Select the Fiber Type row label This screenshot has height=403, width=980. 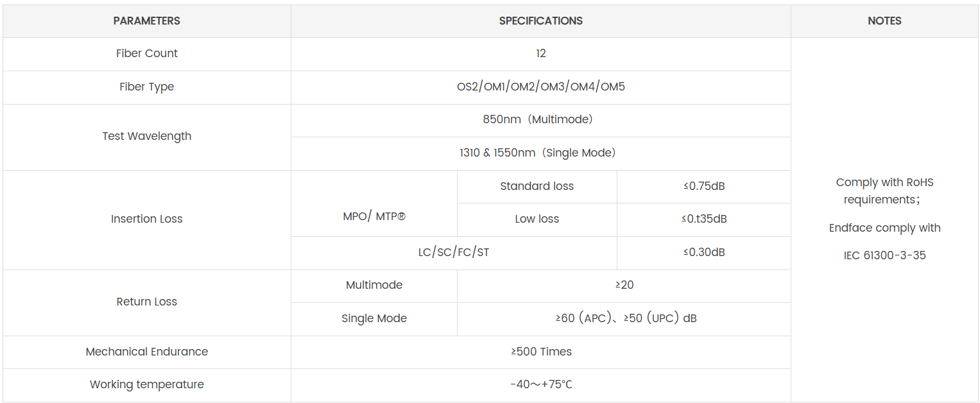point(146,87)
